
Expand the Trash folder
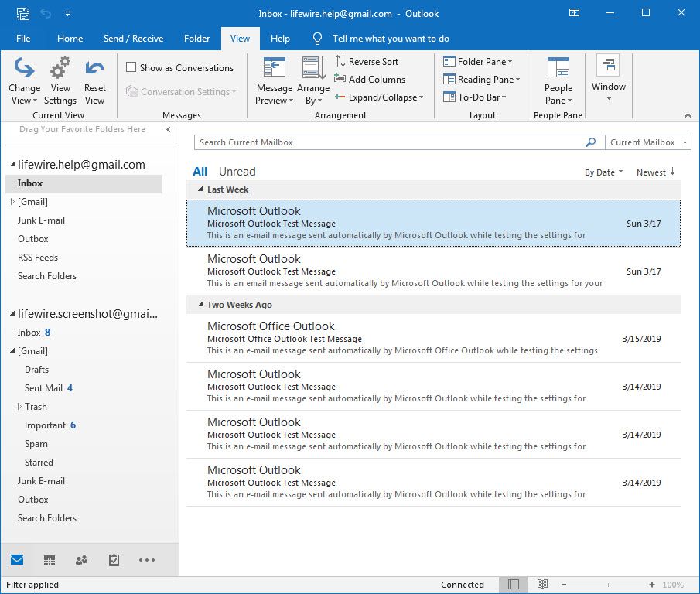pos(19,407)
